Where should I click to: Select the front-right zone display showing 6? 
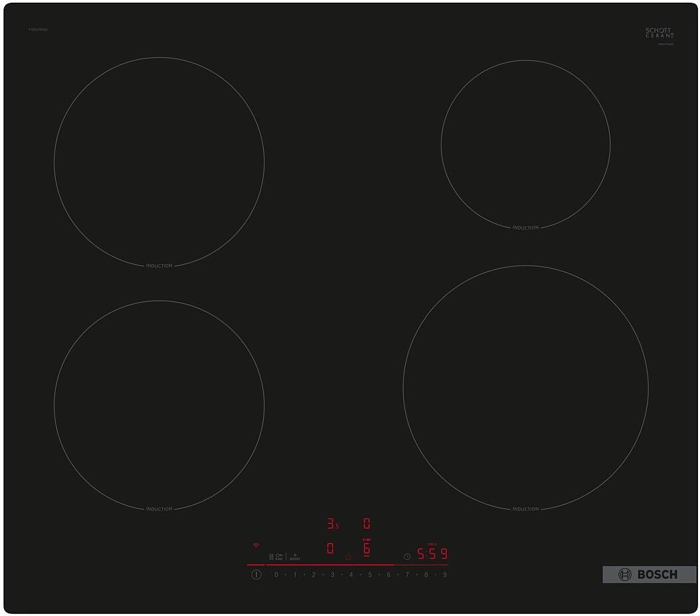[x=367, y=548]
